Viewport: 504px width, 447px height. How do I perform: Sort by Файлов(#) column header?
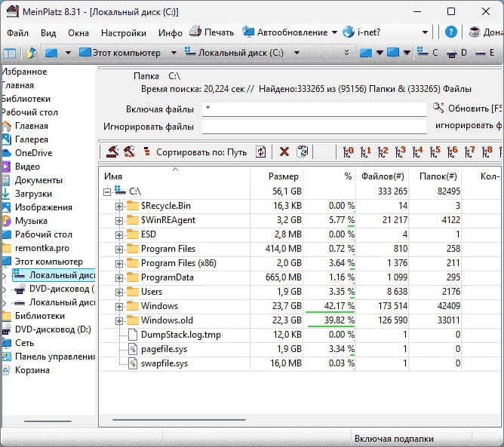tap(383, 176)
